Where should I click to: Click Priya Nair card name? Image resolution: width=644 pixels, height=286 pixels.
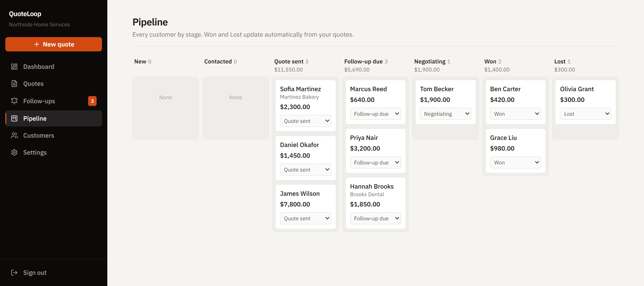click(364, 138)
